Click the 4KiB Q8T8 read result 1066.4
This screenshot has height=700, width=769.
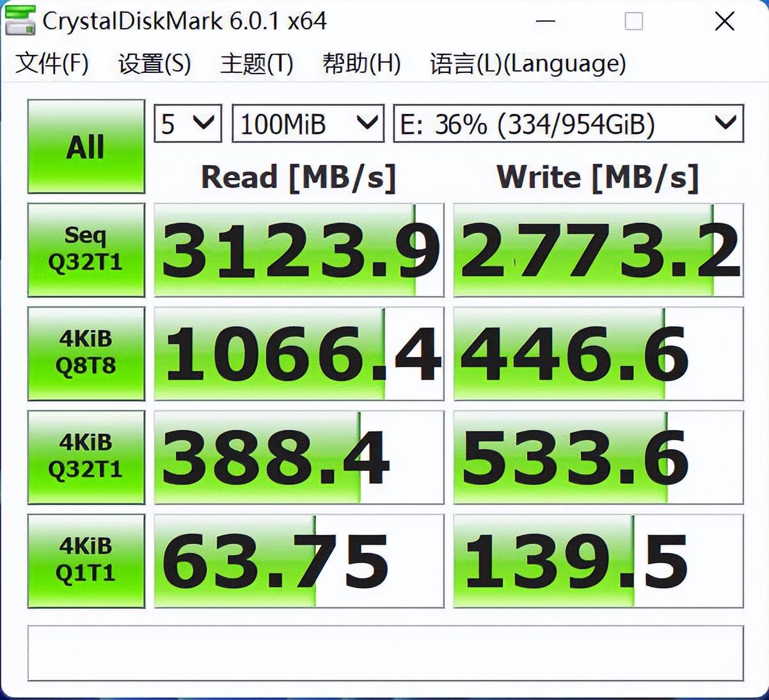point(299,354)
